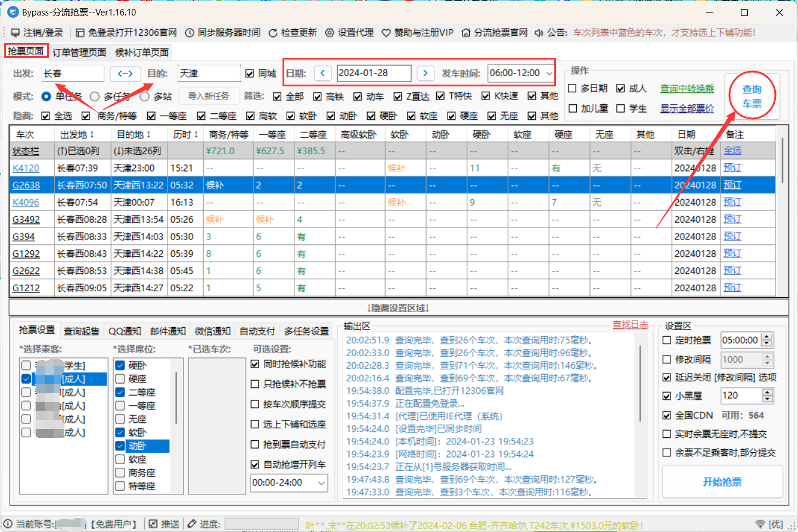The image size is (798, 532).
Task: Open the 微信通知 tab
Action: pos(213,331)
